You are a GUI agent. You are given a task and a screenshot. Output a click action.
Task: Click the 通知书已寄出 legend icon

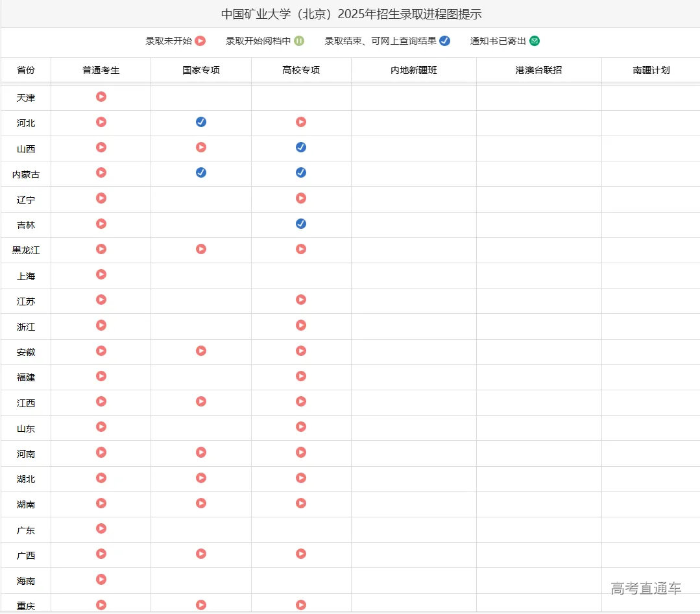533,40
